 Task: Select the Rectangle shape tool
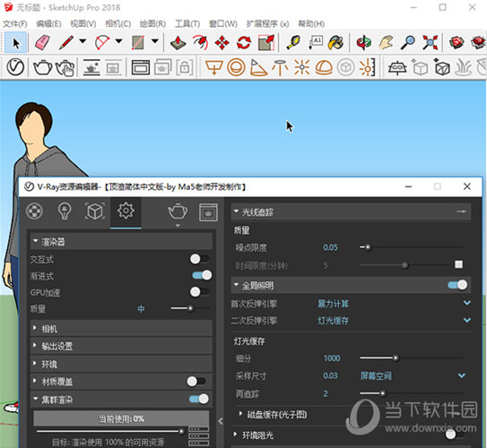tap(138, 42)
